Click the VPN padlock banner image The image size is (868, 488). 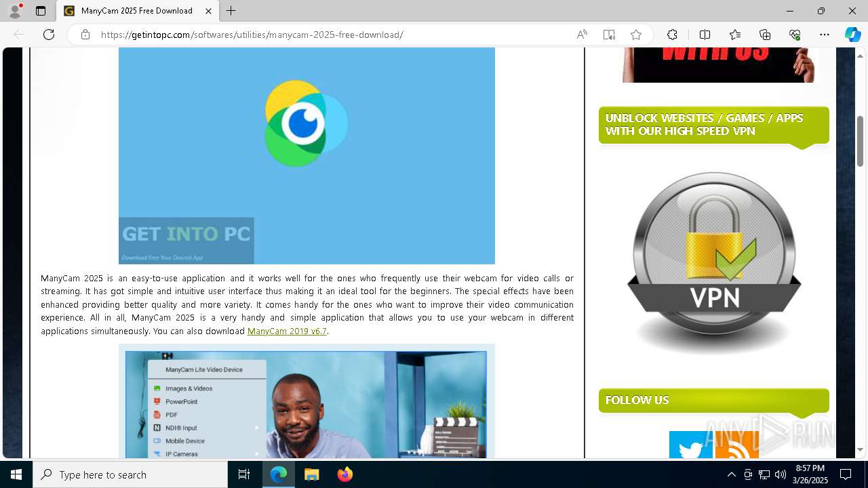click(x=714, y=263)
